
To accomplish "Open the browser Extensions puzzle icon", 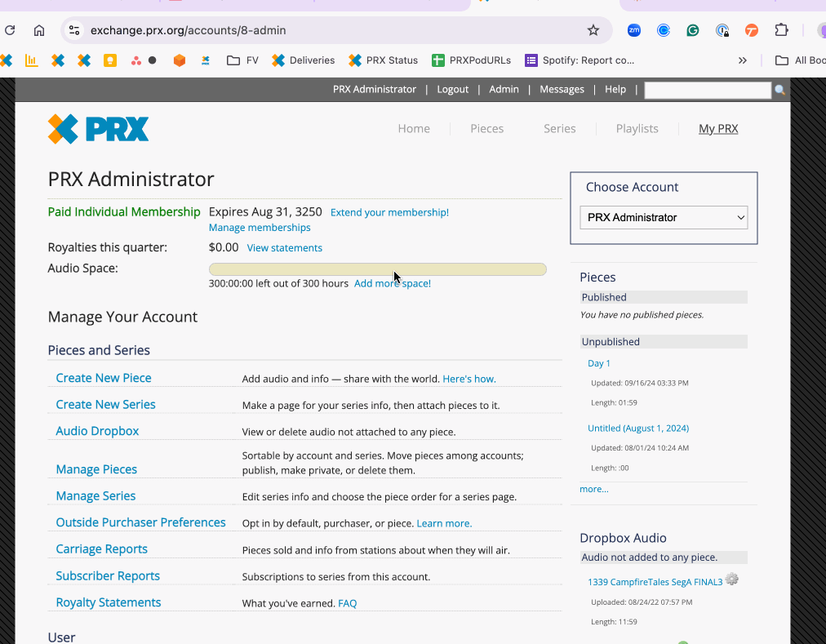I will point(781,30).
